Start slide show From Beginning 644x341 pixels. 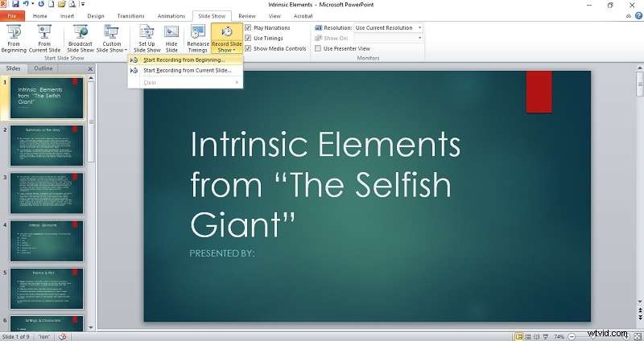(x=14, y=39)
